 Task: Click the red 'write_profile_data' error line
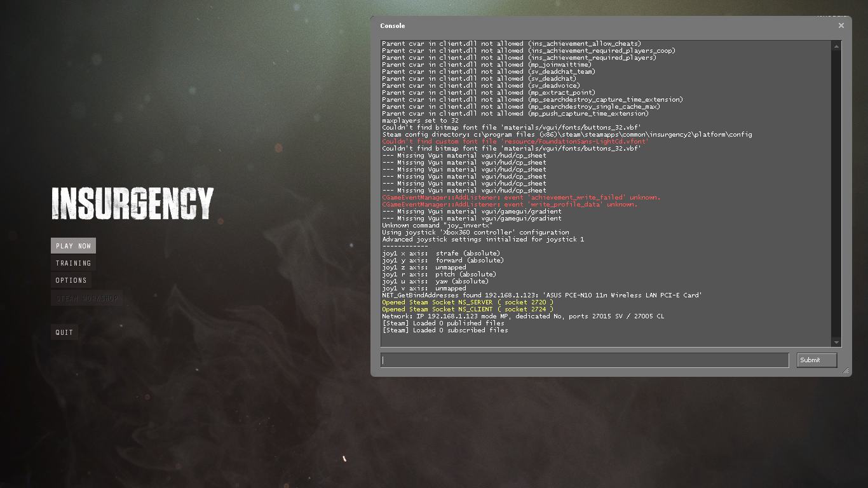510,205
